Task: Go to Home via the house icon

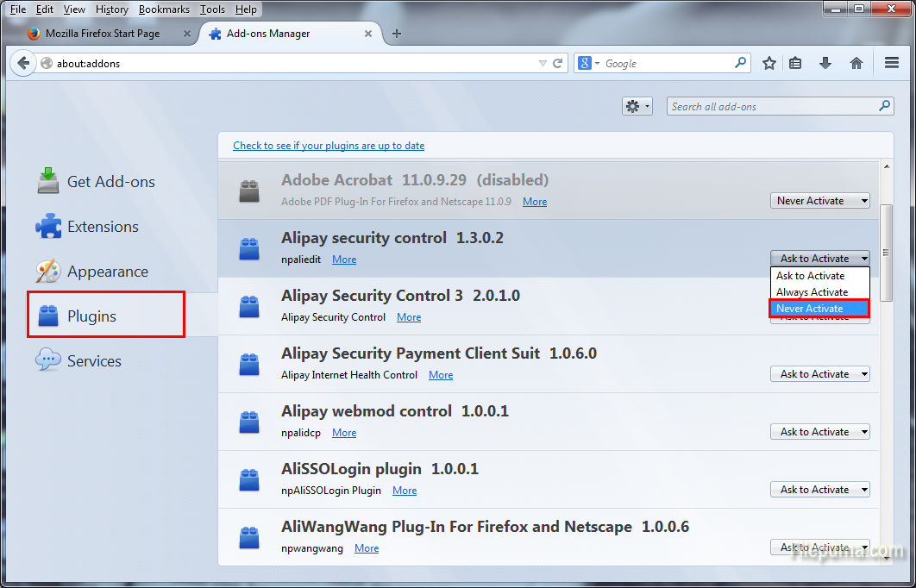Action: coord(856,63)
